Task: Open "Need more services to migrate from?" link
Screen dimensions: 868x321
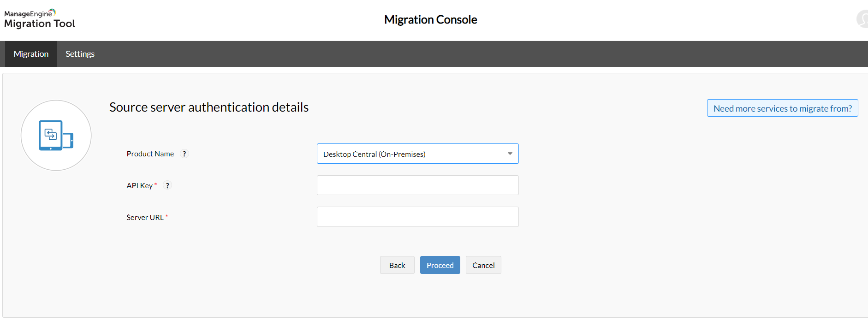Action: coord(782,108)
